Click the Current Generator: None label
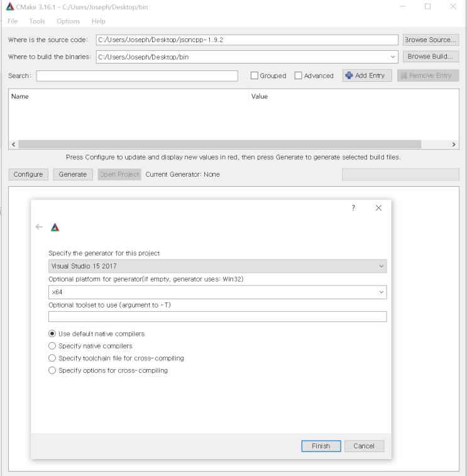The width and height of the screenshot is (467, 476). click(183, 175)
